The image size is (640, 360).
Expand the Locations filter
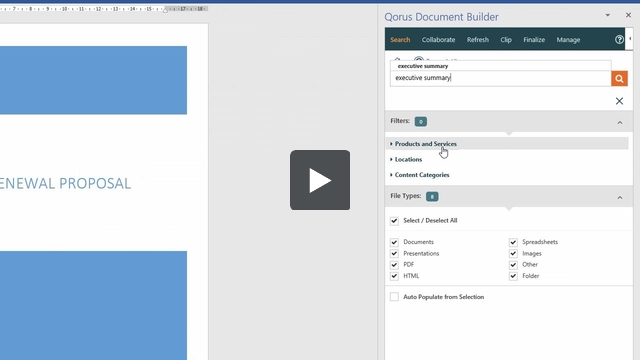point(406,159)
